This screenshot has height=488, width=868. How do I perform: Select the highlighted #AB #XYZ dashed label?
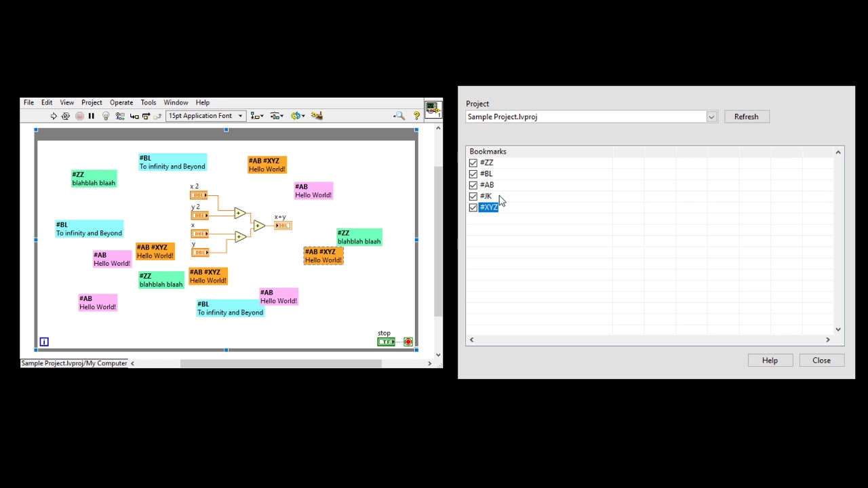[323, 256]
